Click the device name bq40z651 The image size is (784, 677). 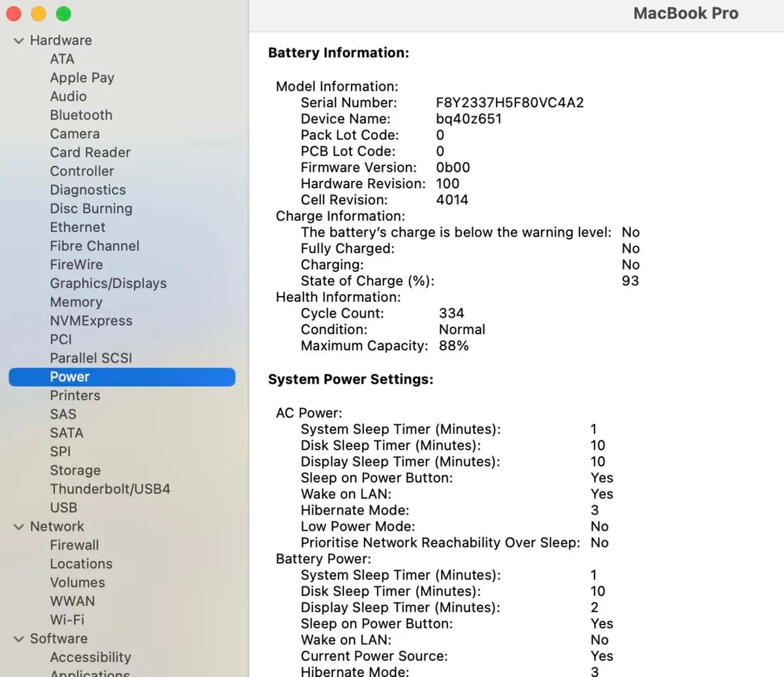[x=468, y=119]
